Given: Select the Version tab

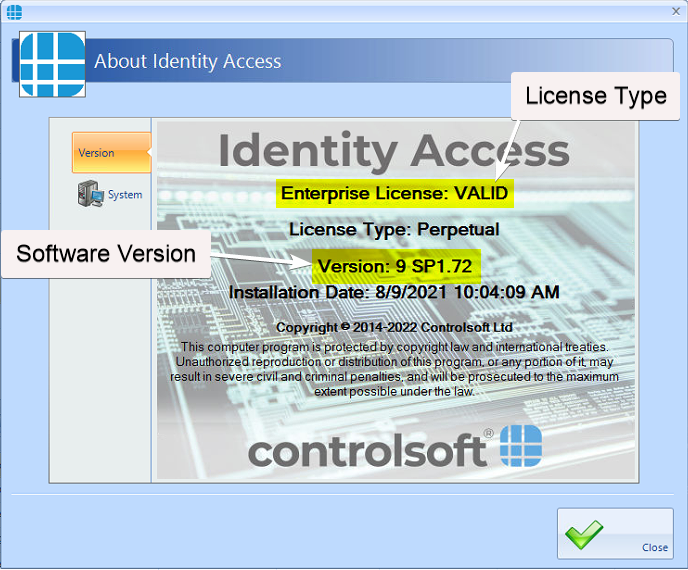Looking at the screenshot, I should click(x=111, y=153).
